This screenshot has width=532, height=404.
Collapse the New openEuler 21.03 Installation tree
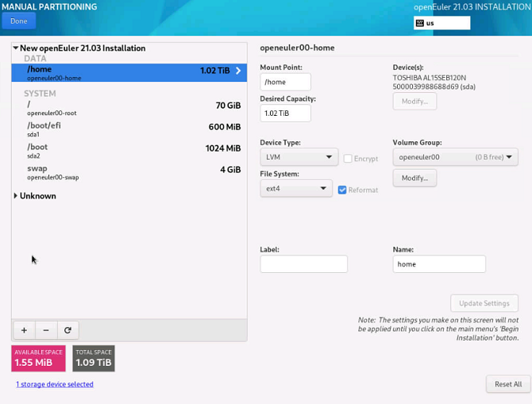(x=16, y=48)
